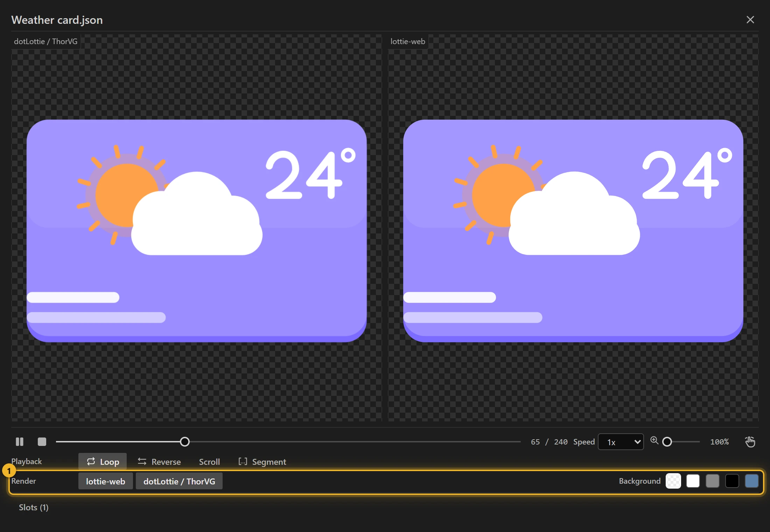Screen dimensions: 770x532
Task: Click the zoom magnifier icon
Action: (654, 441)
